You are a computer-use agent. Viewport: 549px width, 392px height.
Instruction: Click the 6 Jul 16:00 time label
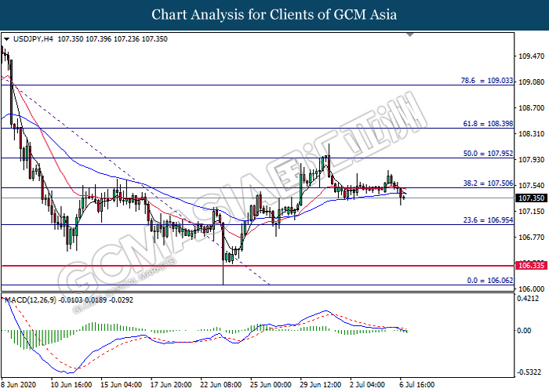417,385
